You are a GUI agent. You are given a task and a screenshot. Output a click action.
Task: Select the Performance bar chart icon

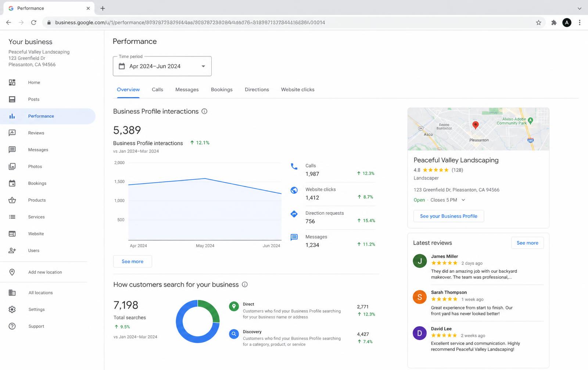[12, 116]
